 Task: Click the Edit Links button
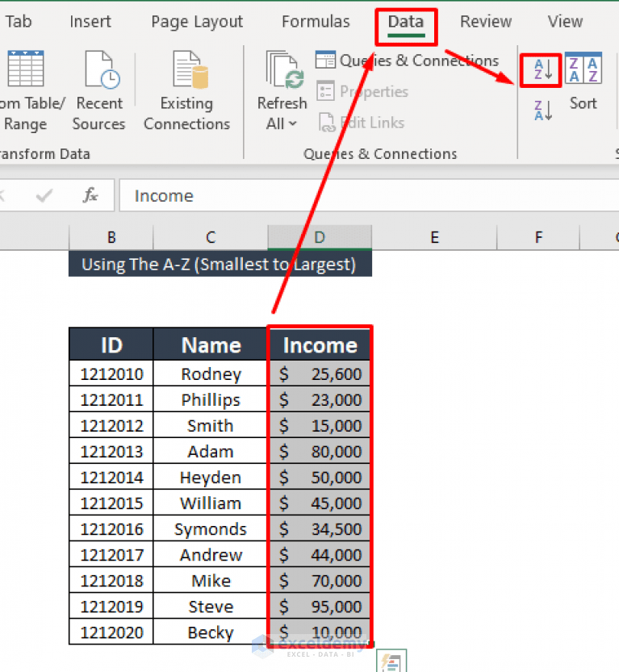coord(362,123)
